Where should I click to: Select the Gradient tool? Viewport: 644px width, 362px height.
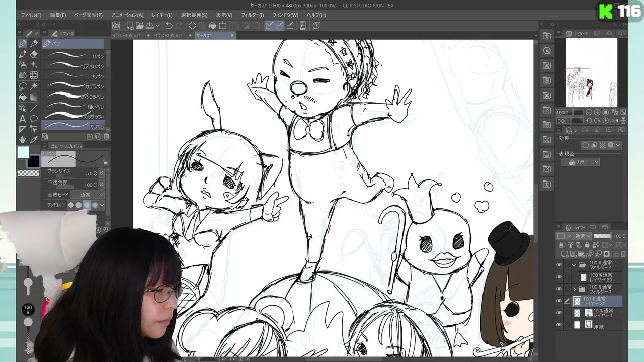pos(34,97)
